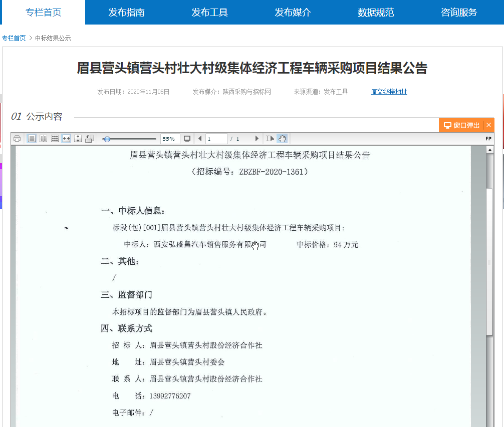Click the 公示内容 section heading

pos(45,117)
